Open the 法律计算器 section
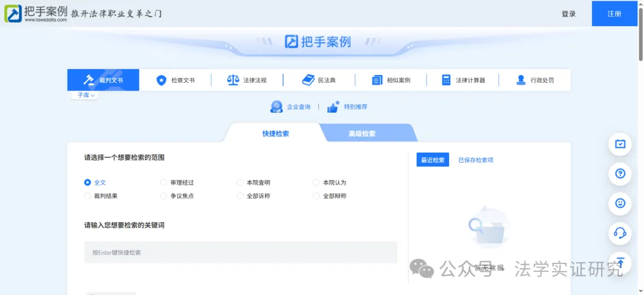This screenshot has height=295, width=644. pos(470,80)
